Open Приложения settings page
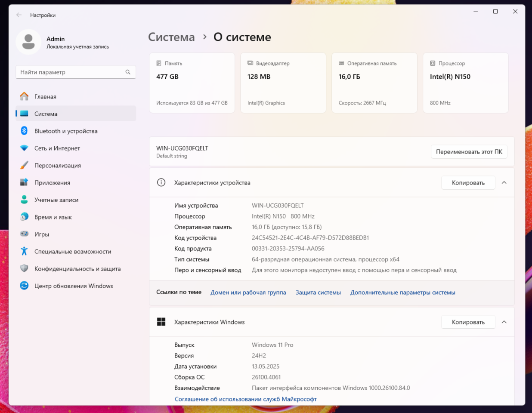The width and height of the screenshot is (532, 413). [76, 182]
